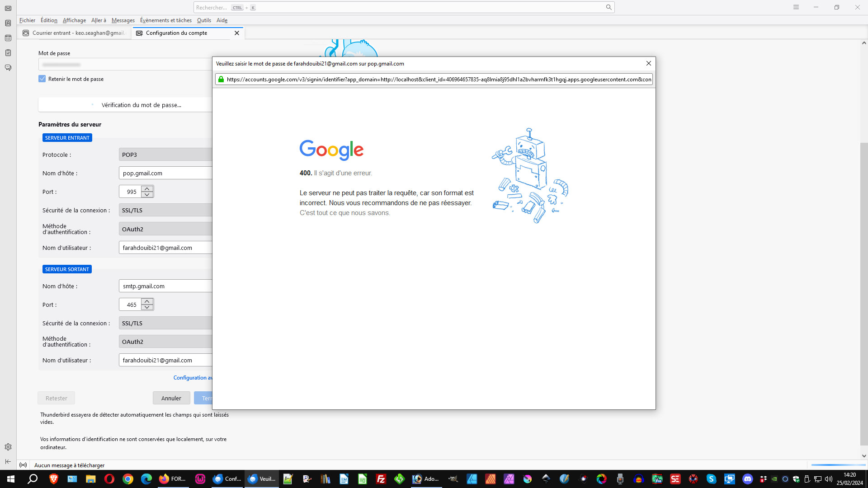Open Brave browser from taskbar
The image size is (868, 488).
point(54,479)
